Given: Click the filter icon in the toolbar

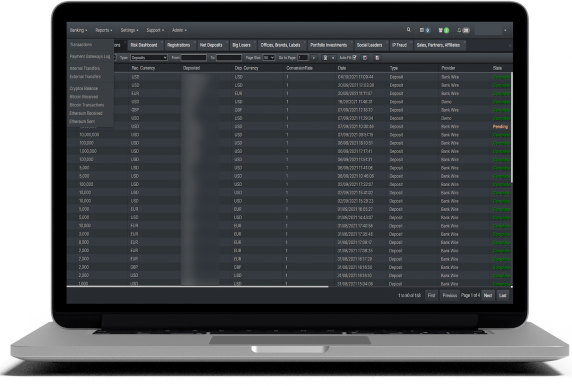Looking at the screenshot, I should [325, 58].
